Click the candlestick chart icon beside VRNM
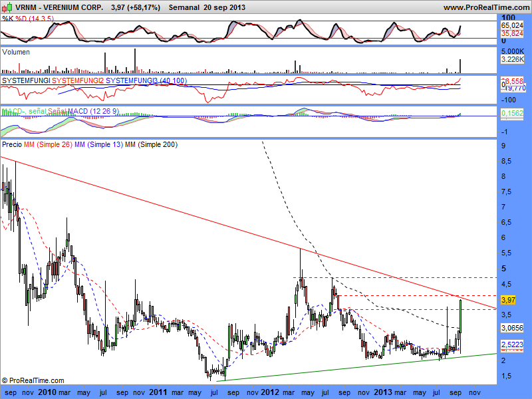Image resolution: width=532 pixels, height=399 pixels. (x=7, y=7)
